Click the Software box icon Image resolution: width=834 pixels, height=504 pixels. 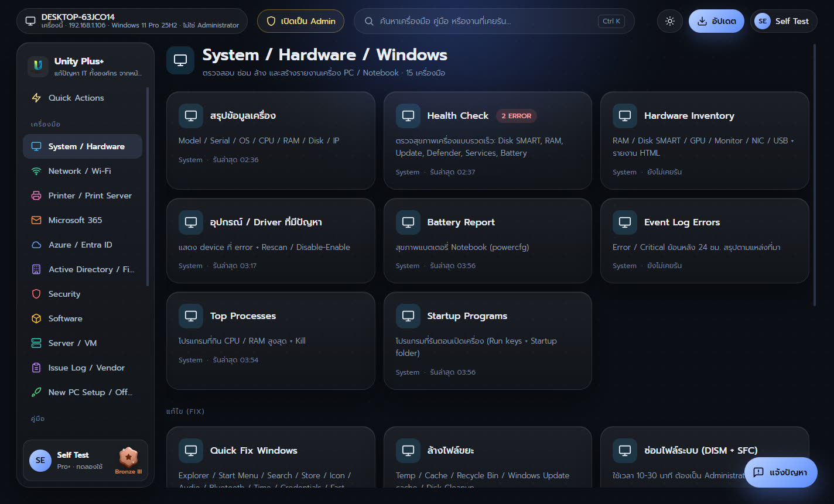(36, 318)
